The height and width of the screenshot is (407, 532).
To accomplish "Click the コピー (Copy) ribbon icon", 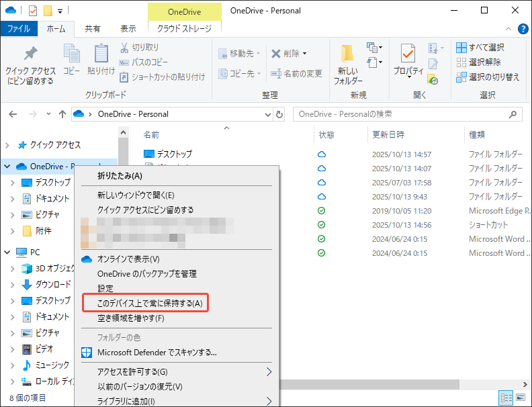I will coord(72,54).
